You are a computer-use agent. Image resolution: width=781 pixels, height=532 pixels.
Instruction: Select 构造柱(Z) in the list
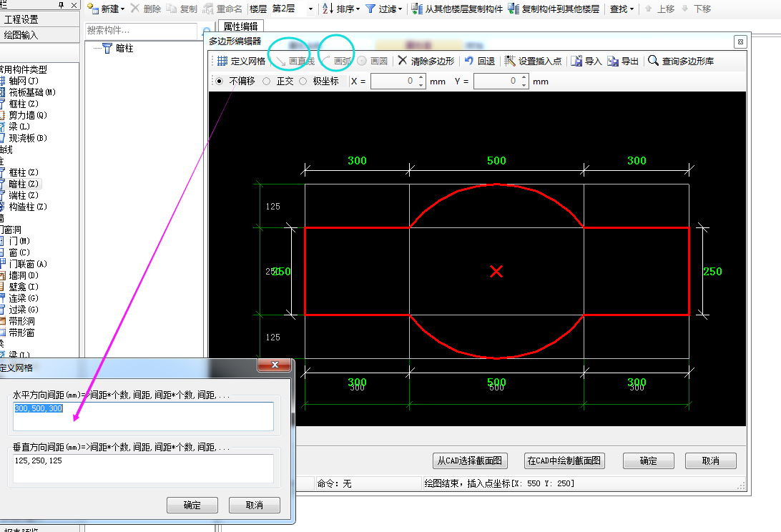point(28,207)
